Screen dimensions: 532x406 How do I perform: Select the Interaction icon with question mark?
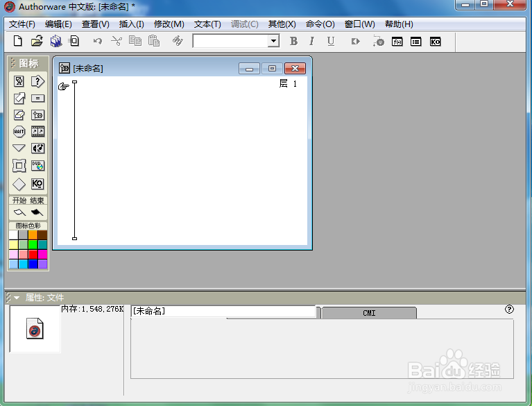click(37, 81)
